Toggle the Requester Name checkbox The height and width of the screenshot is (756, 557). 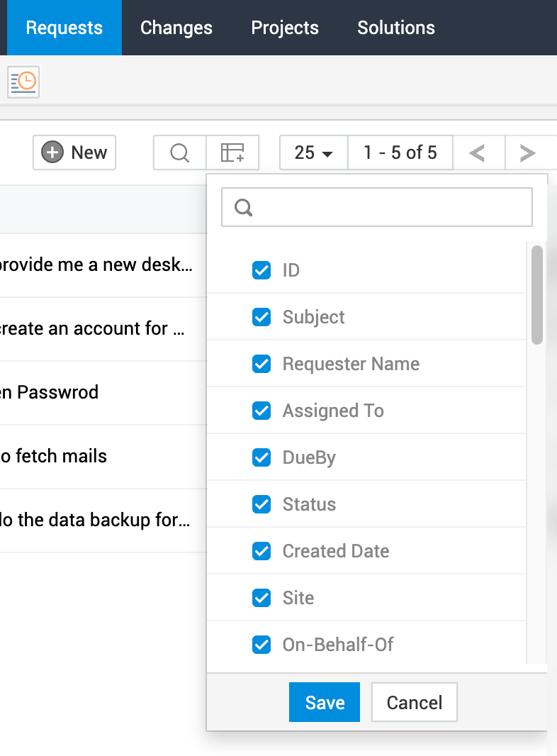point(261,364)
